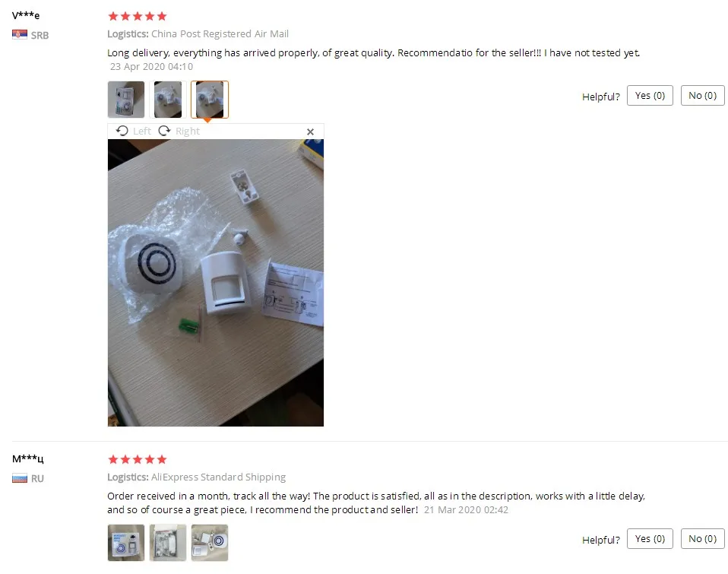Viewport: 728px width, 574px height.
Task: Open second photo thumbnail in M***ц review
Action: click(168, 543)
